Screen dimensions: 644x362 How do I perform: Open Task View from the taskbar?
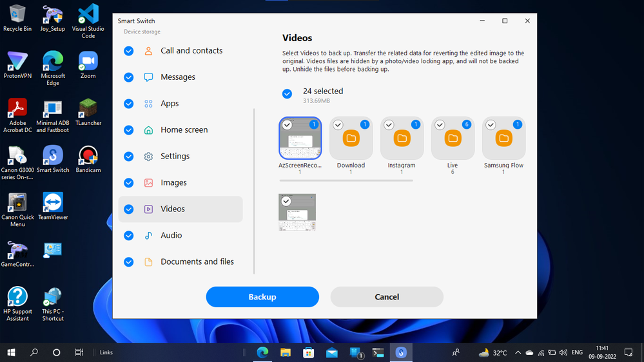coord(79,352)
